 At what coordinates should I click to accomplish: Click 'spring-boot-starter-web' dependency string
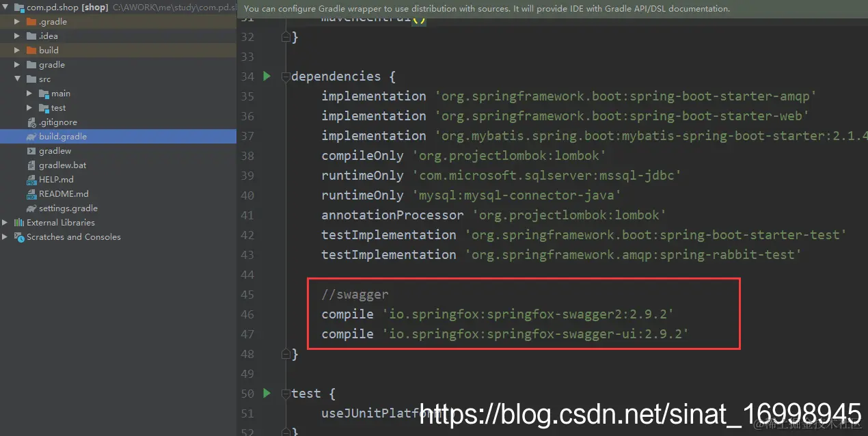[x=622, y=115]
